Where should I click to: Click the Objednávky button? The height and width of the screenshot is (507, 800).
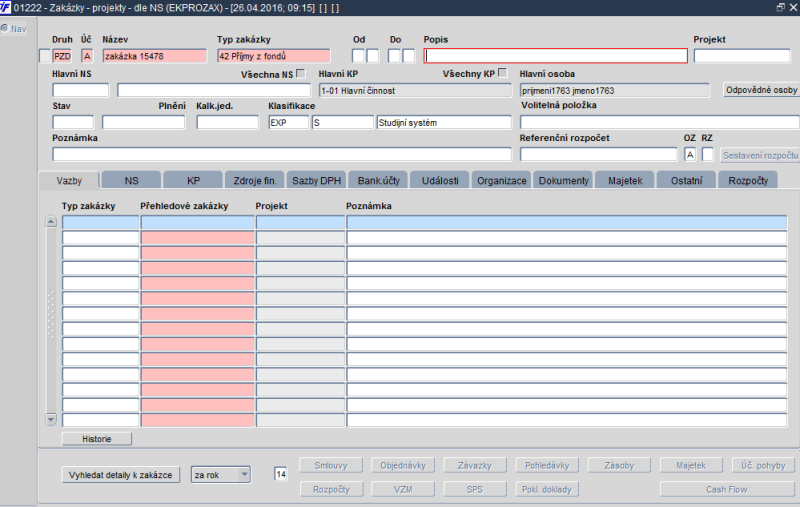click(x=403, y=465)
